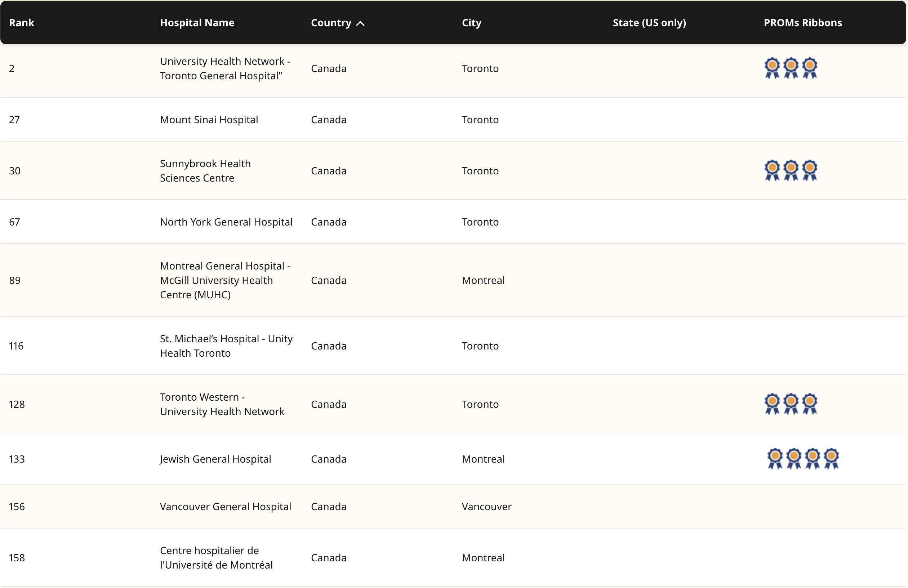Click rank 133 cell
The image size is (908, 588).
(17, 459)
